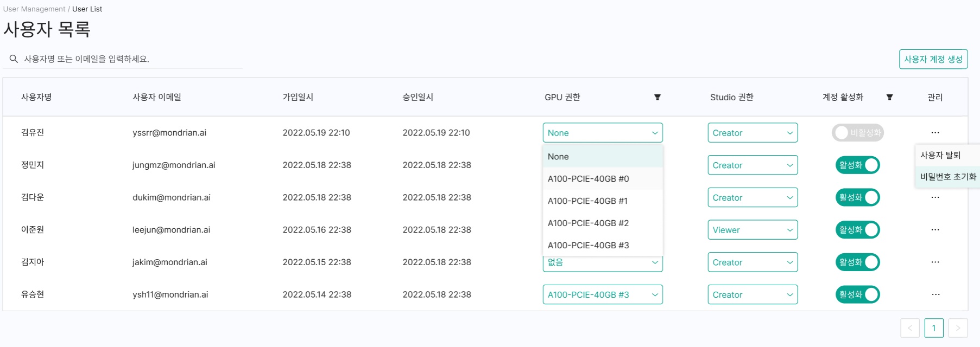This screenshot has width=980, height=347.
Task: Turn off the 활성화 toggle for 유승현
Action: coord(857,294)
